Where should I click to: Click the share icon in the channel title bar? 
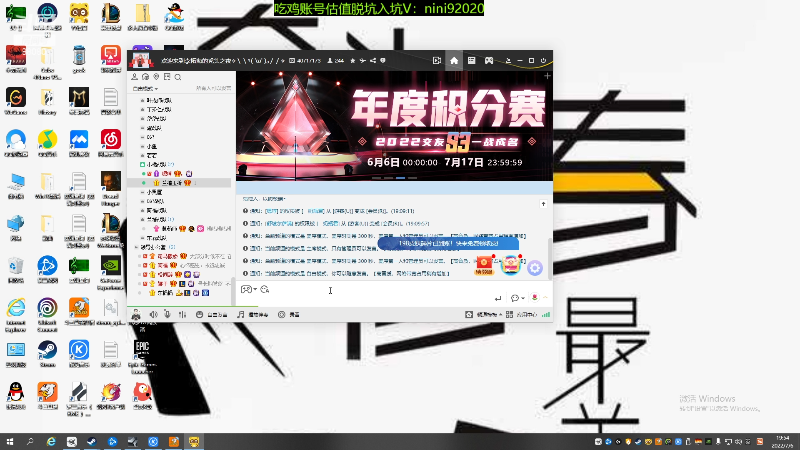coord(373,60)
